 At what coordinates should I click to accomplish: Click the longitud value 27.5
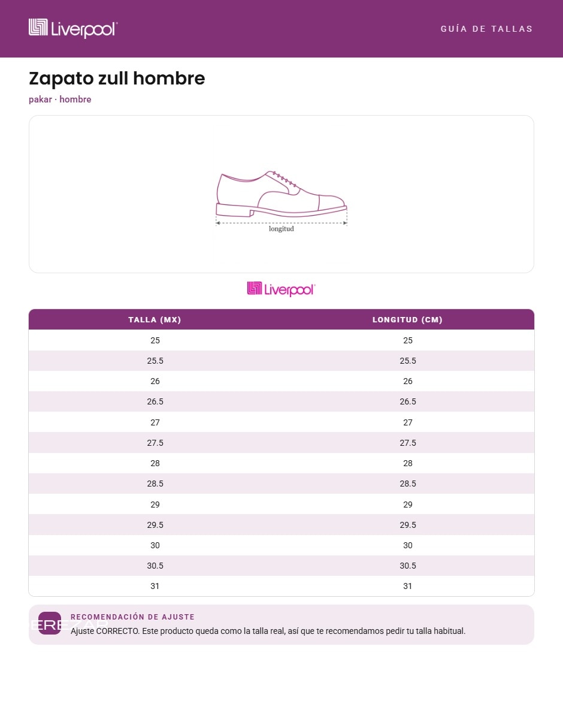(x=408, y=443)
